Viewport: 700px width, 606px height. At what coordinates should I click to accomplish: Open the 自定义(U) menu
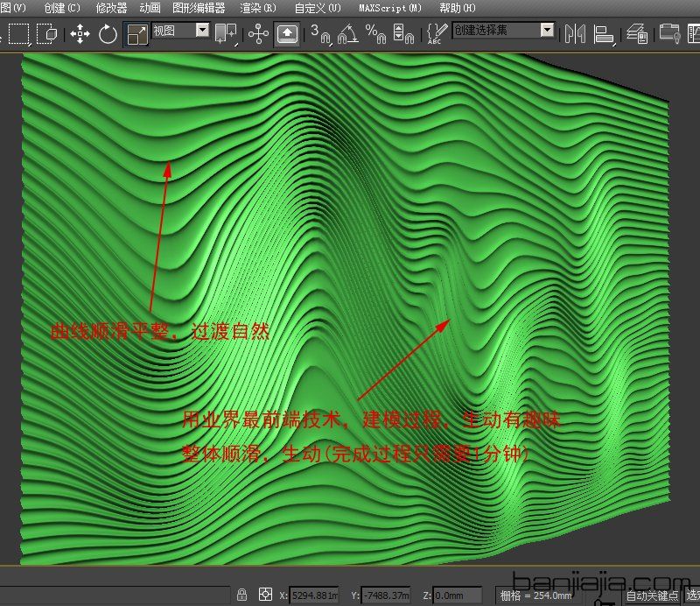pos(318,8)
